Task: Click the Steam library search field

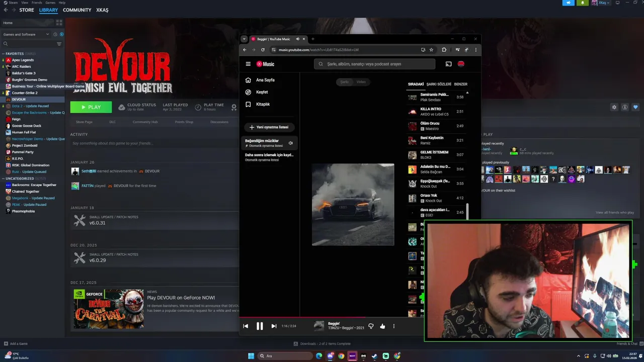Action: pos(29,44)
